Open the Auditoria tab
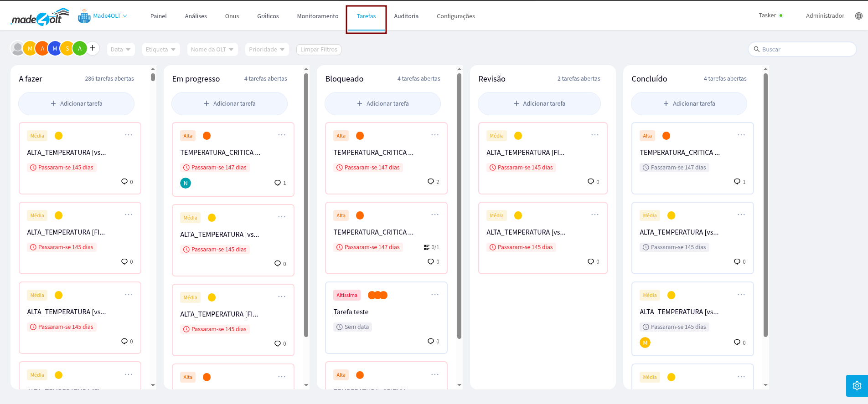Viewport: 868px width, 404px height. point(406,16)
